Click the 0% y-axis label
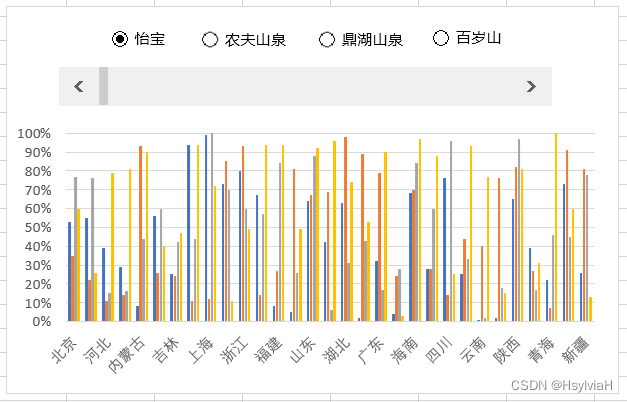The height and width of the screenshot is (402, 627). pyautogui.click(x=42, y=322)
